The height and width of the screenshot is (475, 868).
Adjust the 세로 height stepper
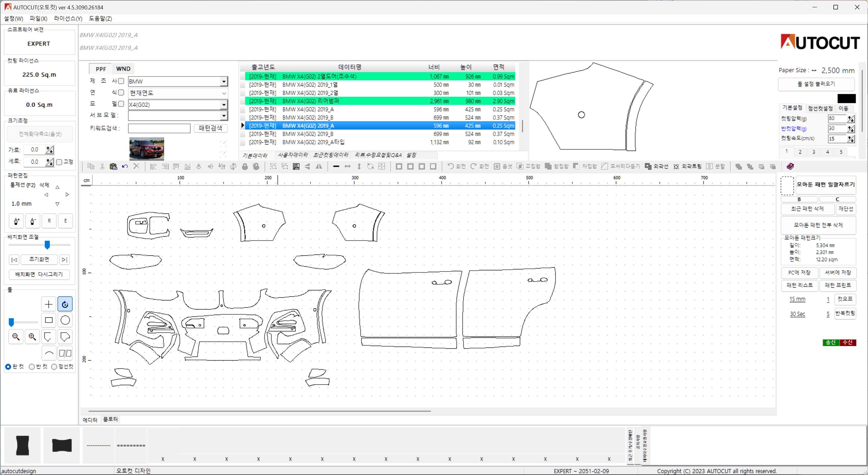(x=50, y=162)
